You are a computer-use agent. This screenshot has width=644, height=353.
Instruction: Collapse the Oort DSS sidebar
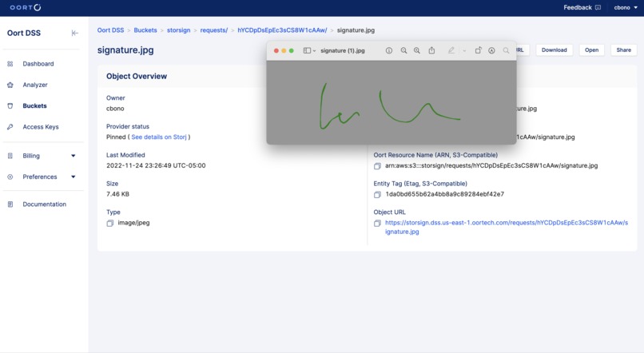pos(75,33)
